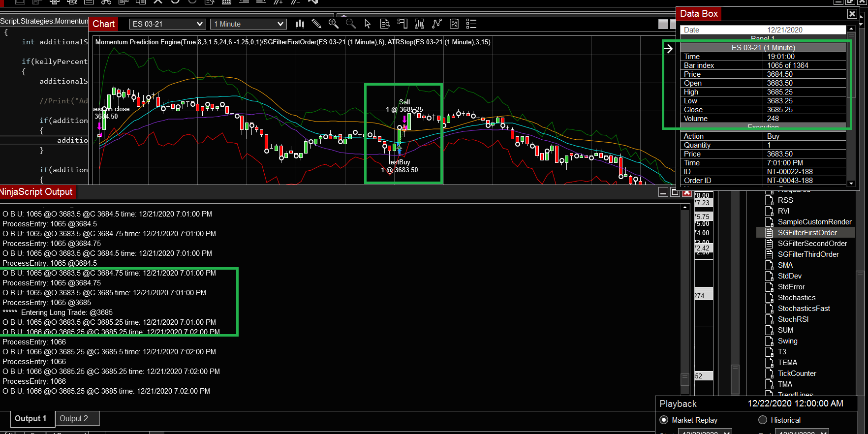Open the 1 Minute interval dropdown
This screenshot has width=868, height=434.
248,24
